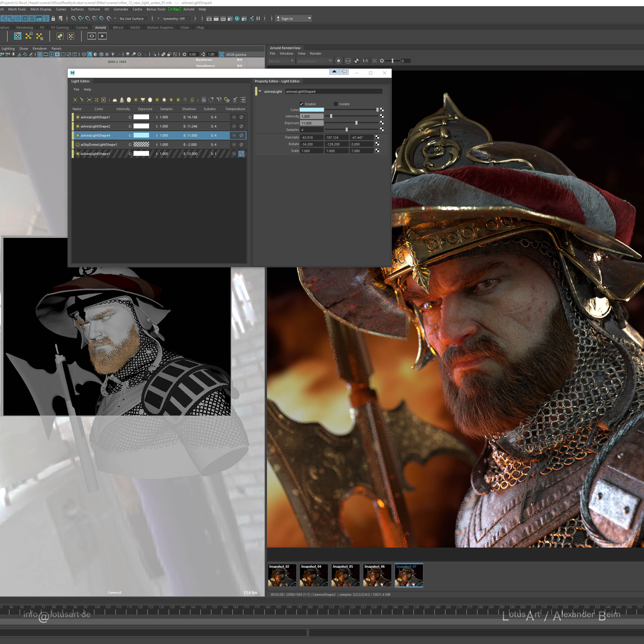The image size is (644, 644).
Task: Toggle disable on aiSkyDomeLightShape1 row
Action: (x=241, y=145)
